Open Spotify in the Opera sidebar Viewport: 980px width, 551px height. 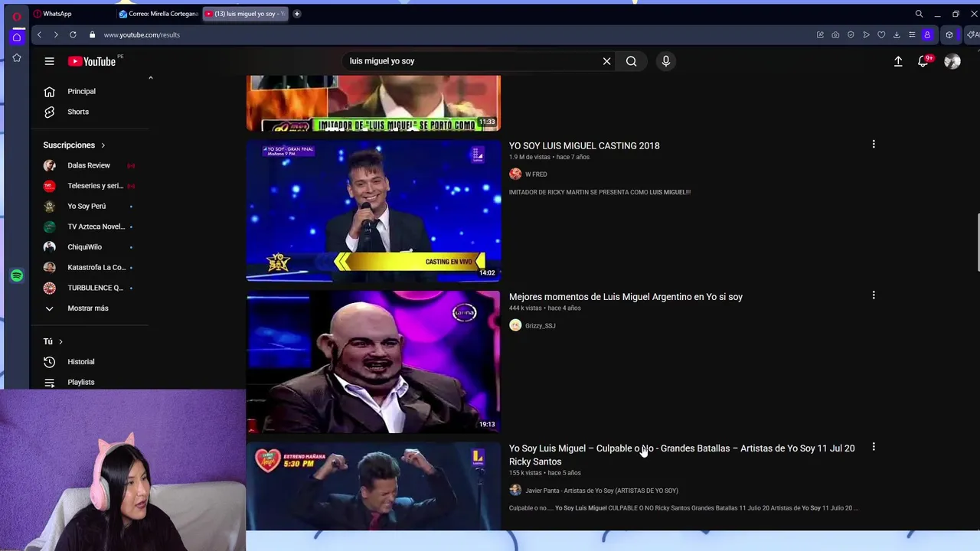(x=16, y=275)
